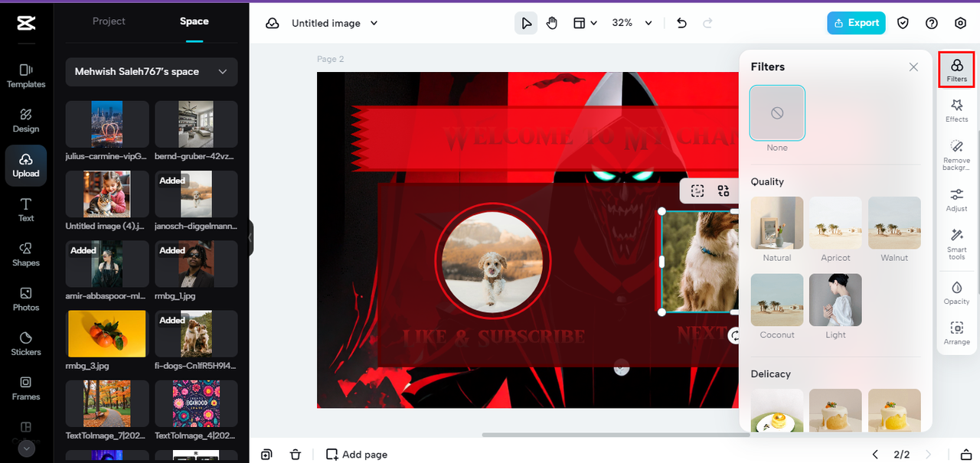Click the crop icon on image toolbar
This screenshot has height=463, width=980.
[697, 191]
